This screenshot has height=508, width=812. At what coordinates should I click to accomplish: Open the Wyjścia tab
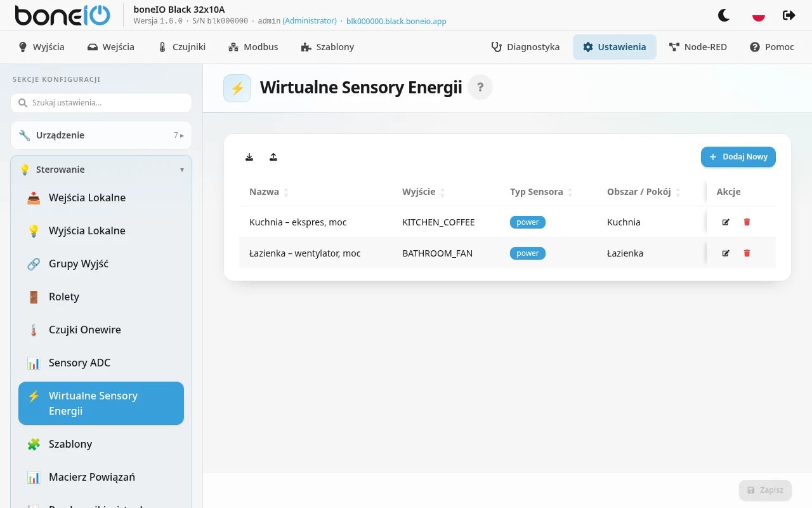click(x=41, y=47)
